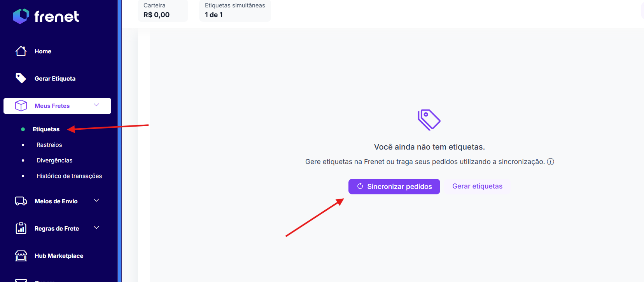
Task: Click the Meus Fretes box icon
Action: [21, 106]
